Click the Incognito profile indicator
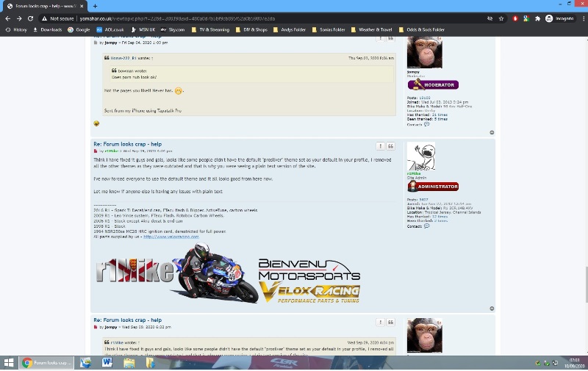The width and height of the screenshot is (588, 371). pyautogui.click(x=559, y=18)
